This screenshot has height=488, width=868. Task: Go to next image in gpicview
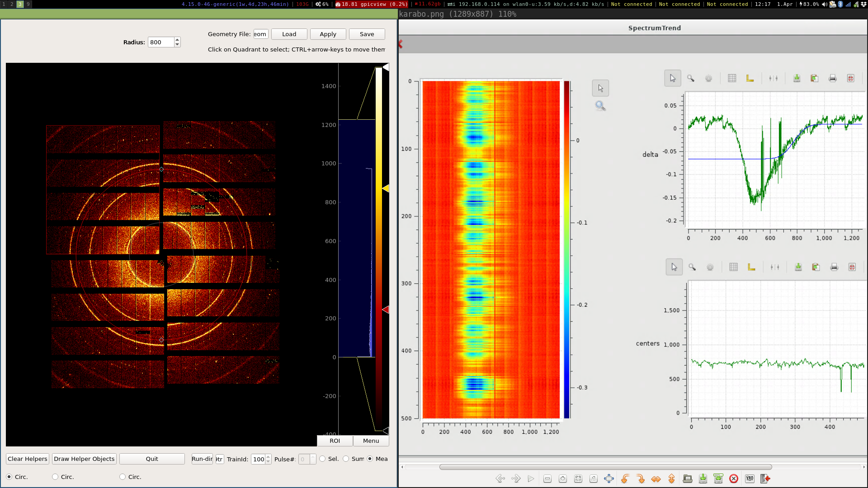click(516, 479)
